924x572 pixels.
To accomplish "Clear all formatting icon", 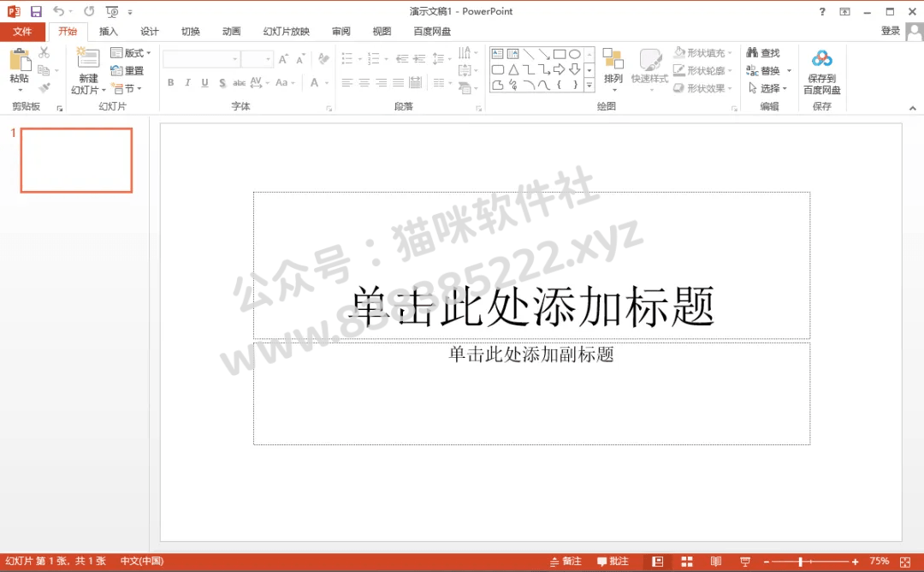I will tap(323, 59).
